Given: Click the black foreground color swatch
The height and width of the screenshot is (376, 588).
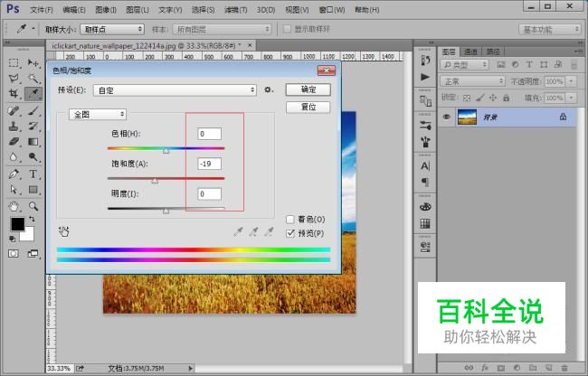Looking at the screenshot, I should pyautogui.click(x=17, y=224).
